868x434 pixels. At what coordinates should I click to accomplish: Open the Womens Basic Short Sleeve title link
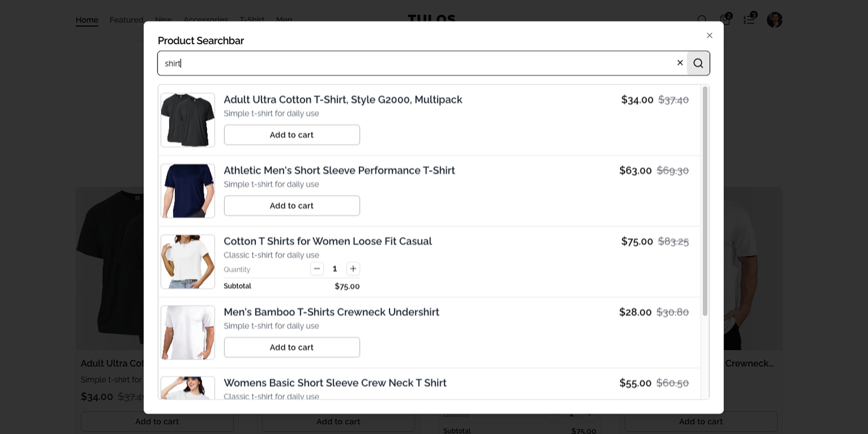335,383
